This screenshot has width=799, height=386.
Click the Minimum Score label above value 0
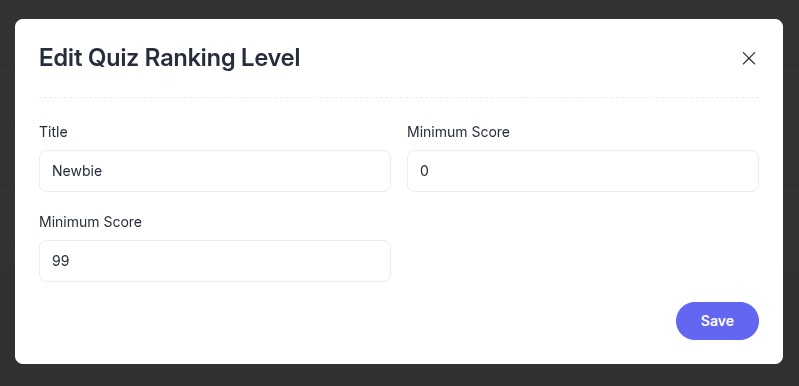click(458, 132)
